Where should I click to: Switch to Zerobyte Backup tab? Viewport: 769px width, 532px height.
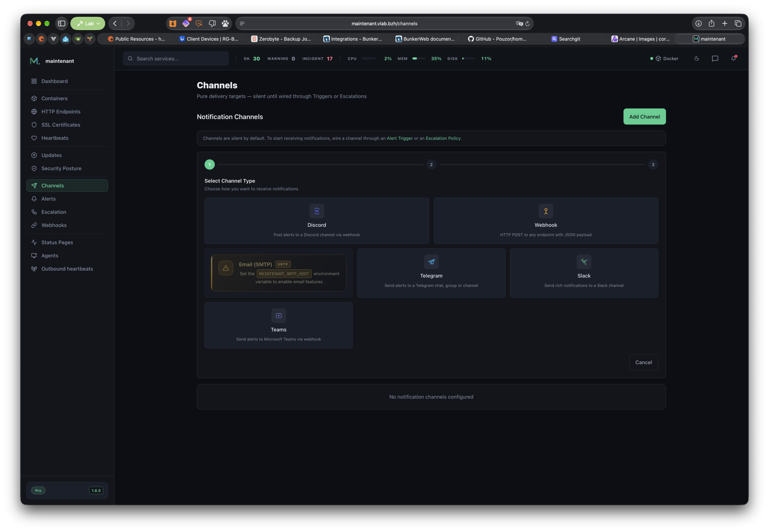point(281,39)
